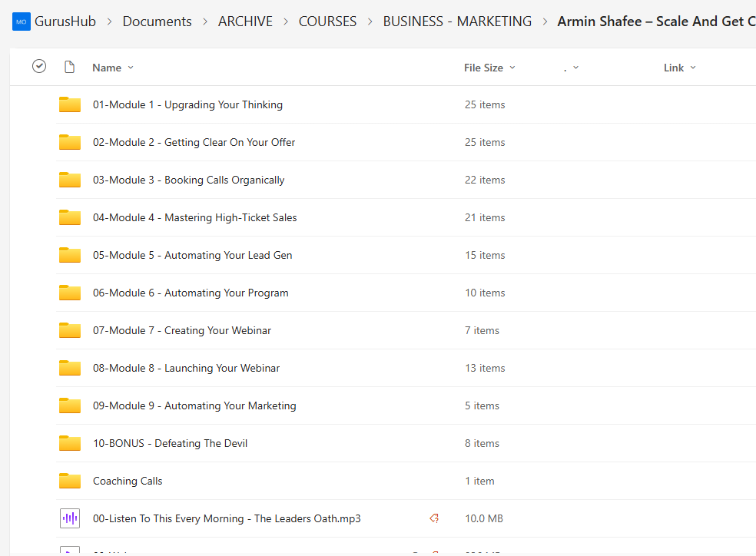Go to BUSINESS - MARKETING breadcrumb folder
The height and width of the screenshot is (556, 756).
(457, 22)
